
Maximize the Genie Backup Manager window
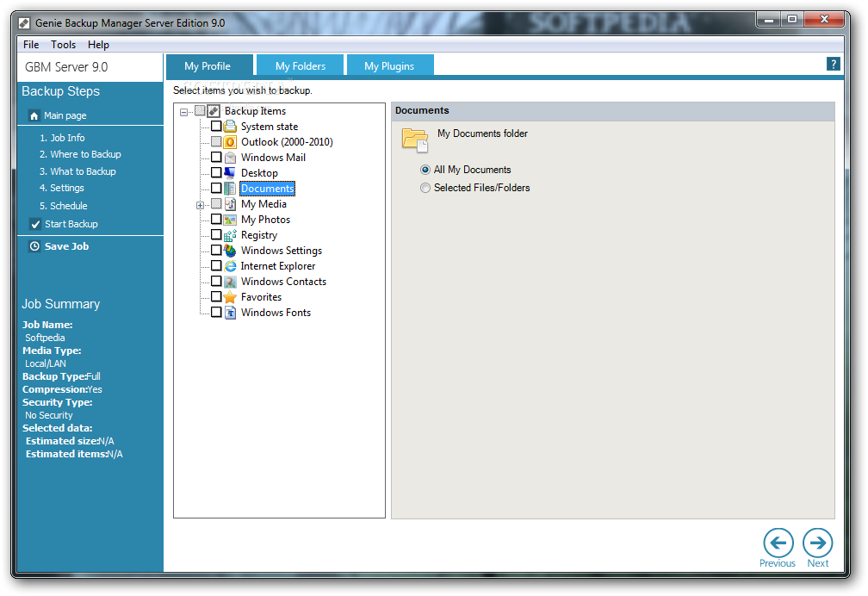coord(792,20)
